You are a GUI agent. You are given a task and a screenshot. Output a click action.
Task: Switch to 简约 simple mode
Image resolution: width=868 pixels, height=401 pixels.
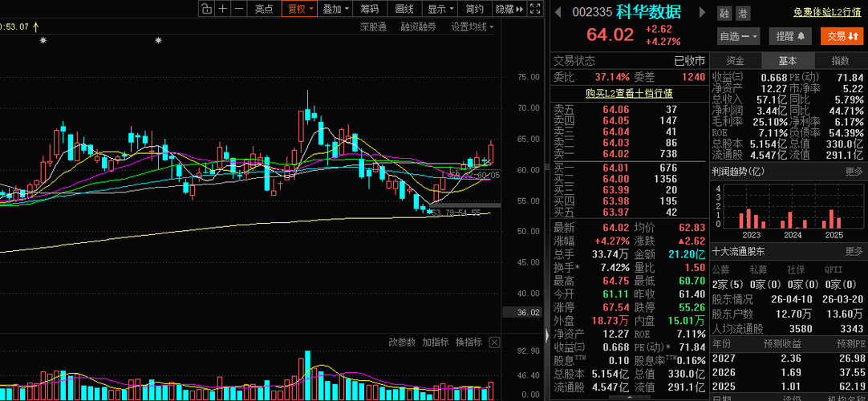click(x=474, y=8)
